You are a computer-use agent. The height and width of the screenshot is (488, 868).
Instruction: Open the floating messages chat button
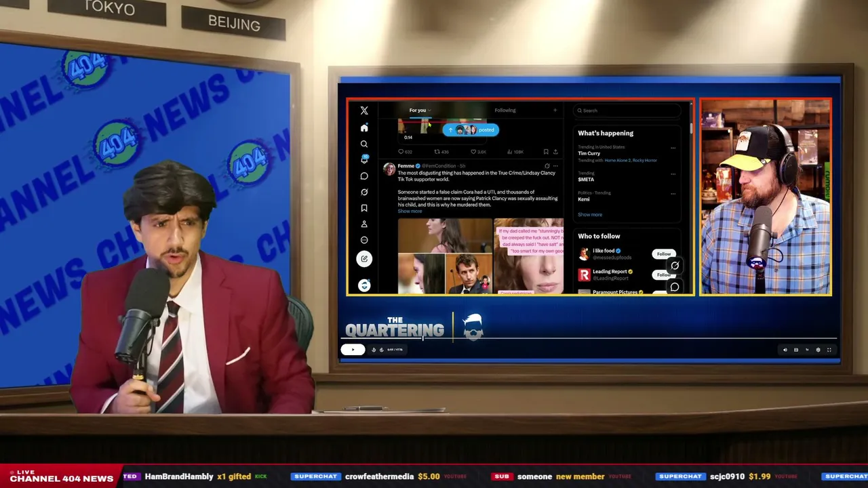[x=675, y=287]
